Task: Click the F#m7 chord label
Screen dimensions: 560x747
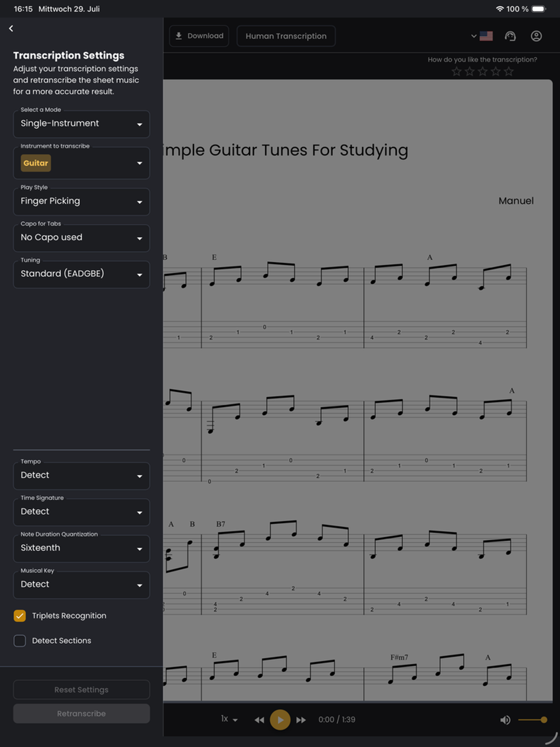Action: pyautogui.click(x=399, y=657)
